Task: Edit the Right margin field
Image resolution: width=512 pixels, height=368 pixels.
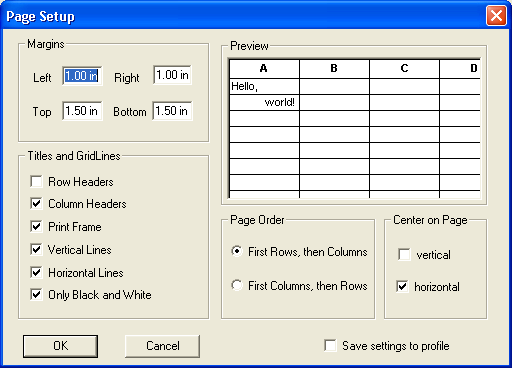Action: point(172,75)
